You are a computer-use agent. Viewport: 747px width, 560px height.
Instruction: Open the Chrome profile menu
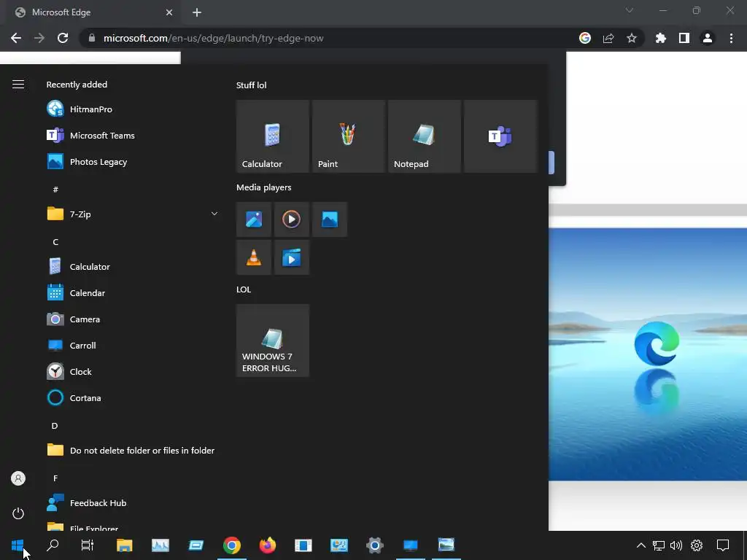pyautogui.click(x=708, y=38)
